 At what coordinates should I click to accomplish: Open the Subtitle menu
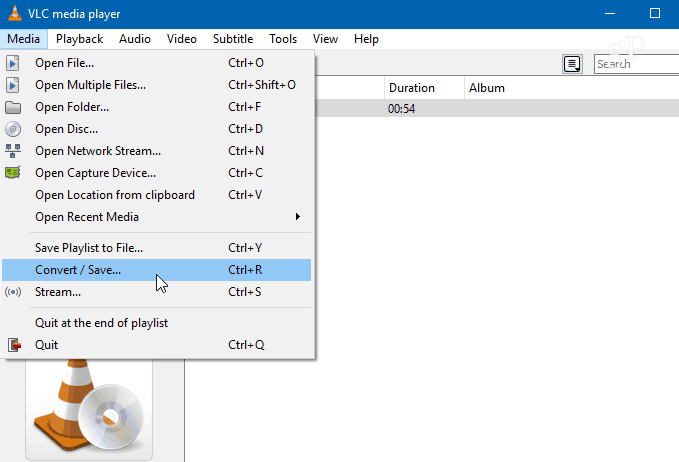click(x=233, y=39)
